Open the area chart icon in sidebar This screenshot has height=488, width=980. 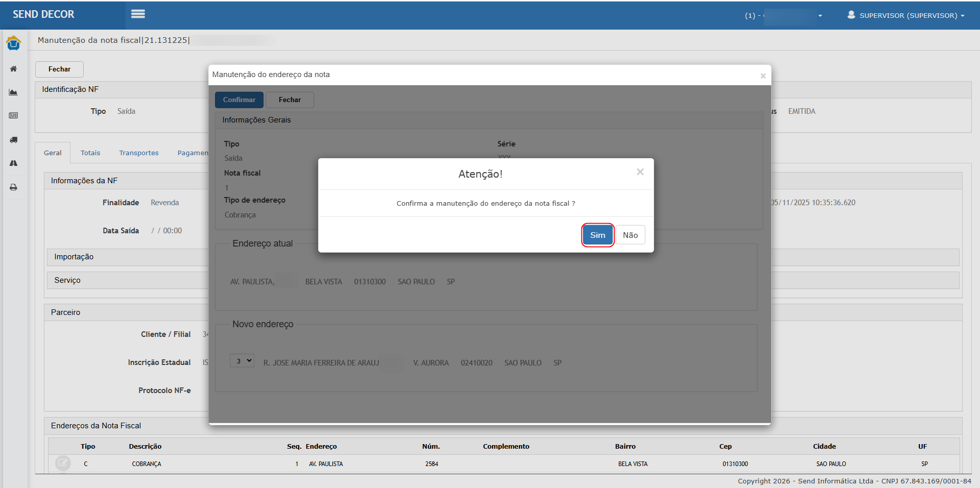14,92
